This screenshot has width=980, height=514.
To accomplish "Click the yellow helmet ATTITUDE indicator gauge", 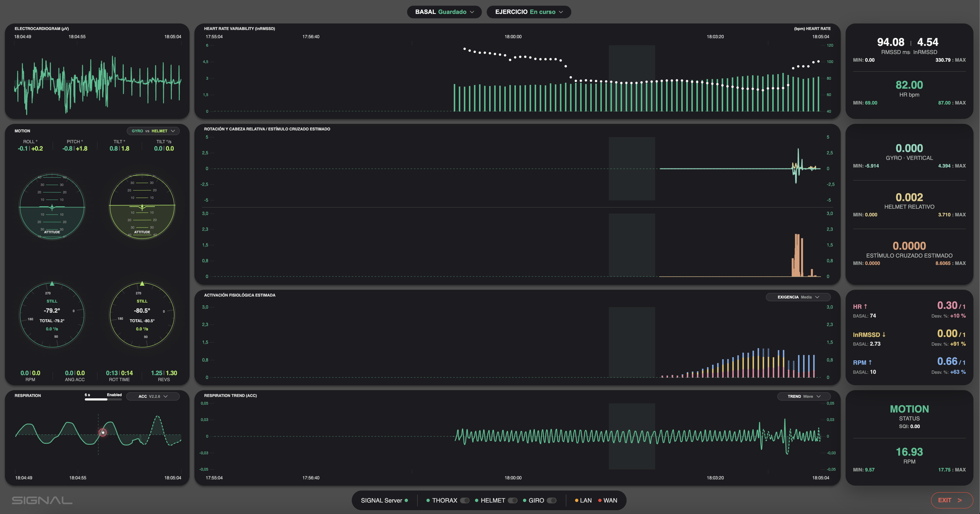I will (x=142, y=207).
